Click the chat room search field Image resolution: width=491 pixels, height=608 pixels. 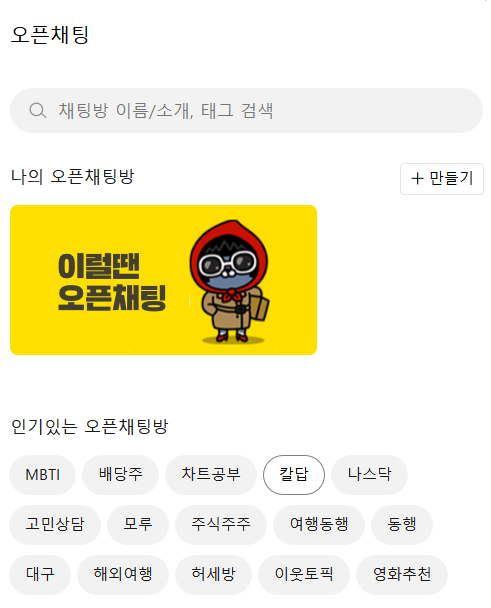click(x=246, y=111)
